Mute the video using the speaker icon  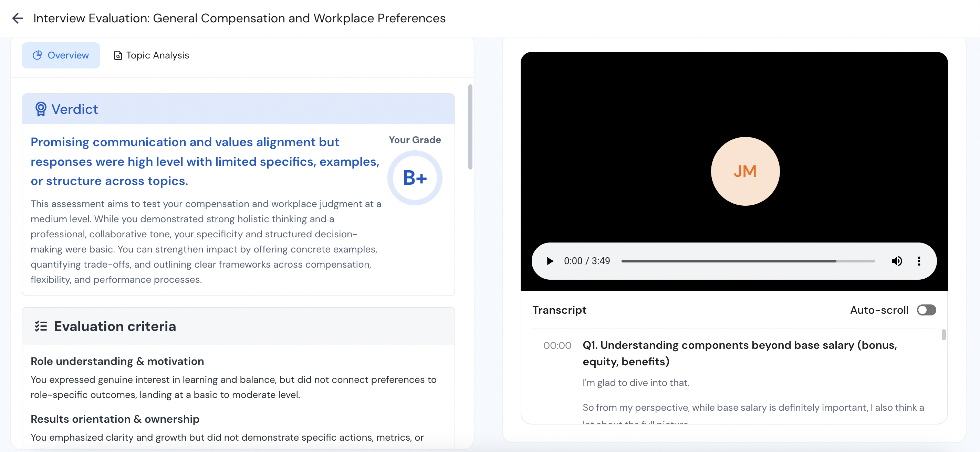(897, 261)
